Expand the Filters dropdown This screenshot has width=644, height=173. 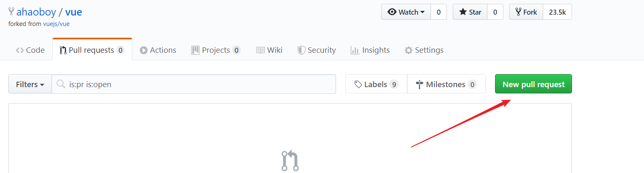(x=30, y=84)
